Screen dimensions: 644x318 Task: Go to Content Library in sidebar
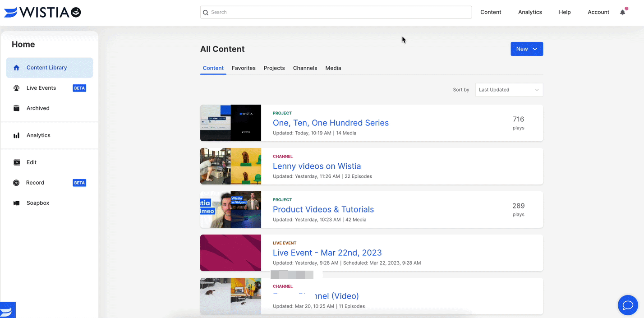coord(50,68)
